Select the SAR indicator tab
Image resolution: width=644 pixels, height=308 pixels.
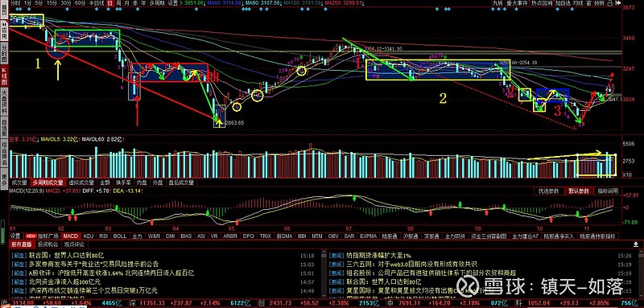[349, 236]
